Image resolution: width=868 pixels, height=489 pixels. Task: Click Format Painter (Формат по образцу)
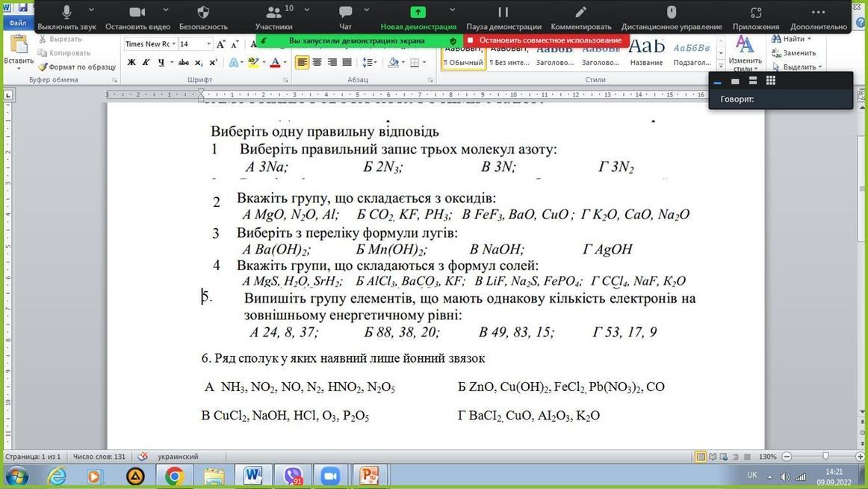[77, 67]
